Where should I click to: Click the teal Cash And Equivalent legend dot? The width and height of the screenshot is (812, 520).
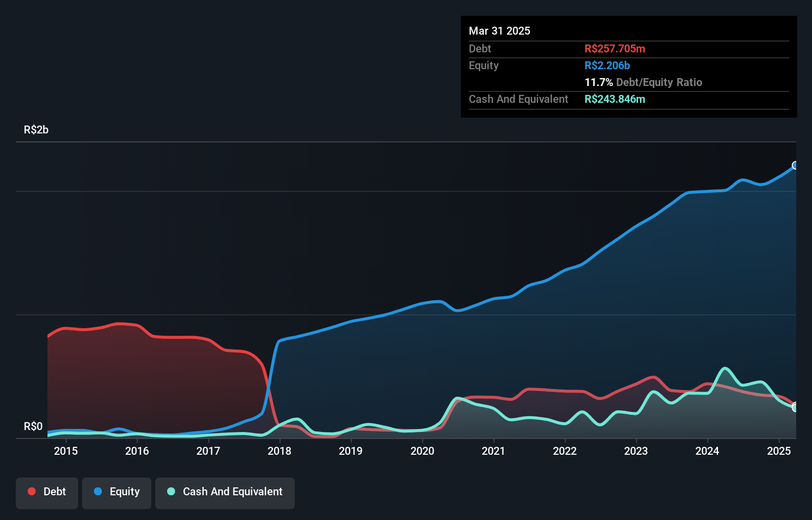(x=171, y=491)
